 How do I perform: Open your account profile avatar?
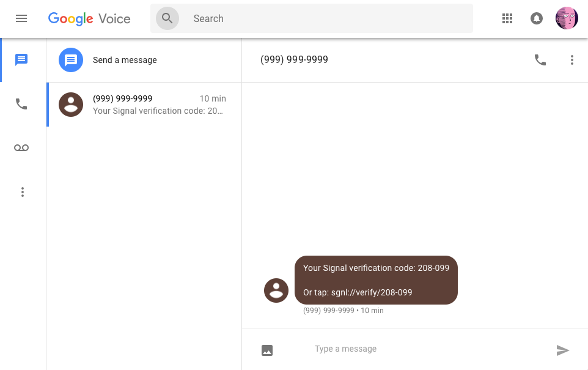[567, 18]
